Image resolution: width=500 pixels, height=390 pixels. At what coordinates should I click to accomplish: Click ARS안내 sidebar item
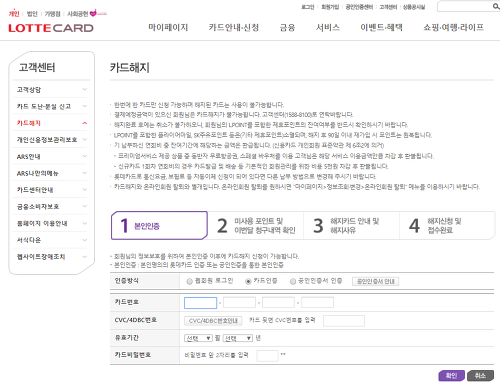pyautogui.click(x=29, y=156)
